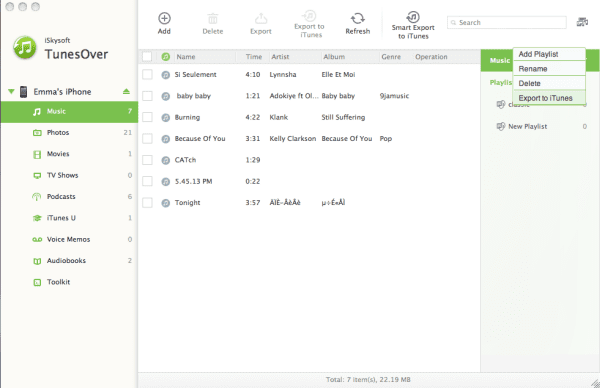
Task: Click music icon of Tonight row
Action: click(165, 203)
